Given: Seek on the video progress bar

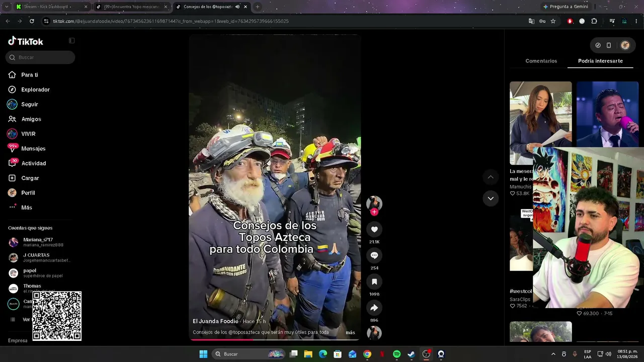Looking at the screenshot, I should [x=275, y=339].
